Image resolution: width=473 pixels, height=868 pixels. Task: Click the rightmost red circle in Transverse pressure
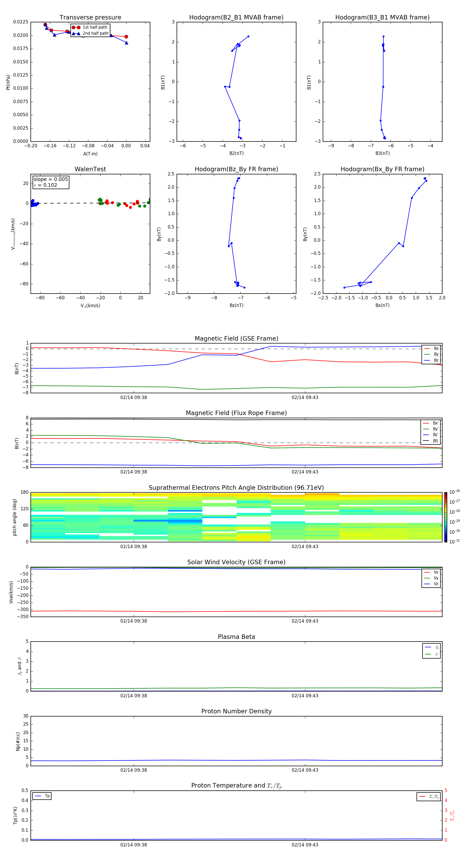pyautogui.click(x=126, y=37)
